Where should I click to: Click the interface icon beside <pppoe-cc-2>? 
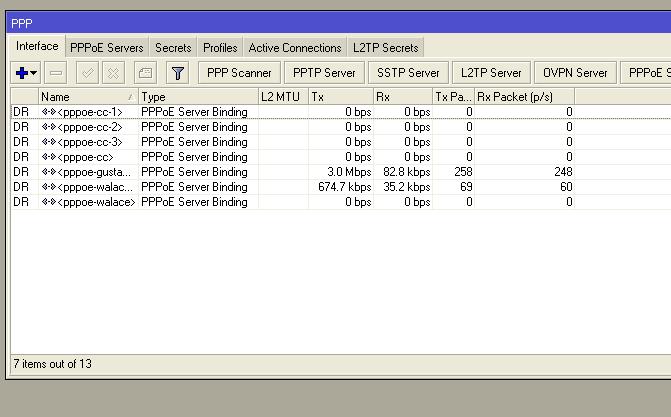click(49, 127)
